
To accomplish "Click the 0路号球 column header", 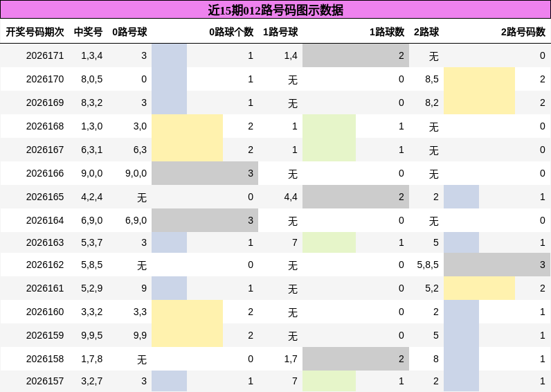I will (x=129, y=32).
